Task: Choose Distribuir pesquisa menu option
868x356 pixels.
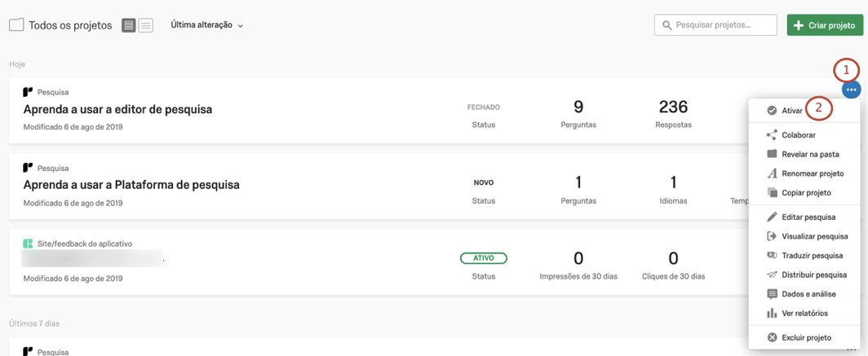Action: 813,275
